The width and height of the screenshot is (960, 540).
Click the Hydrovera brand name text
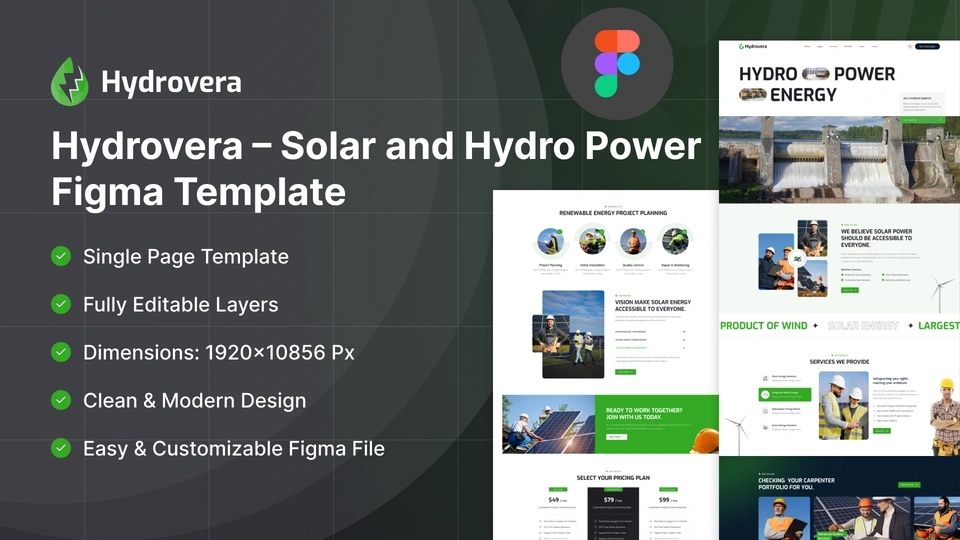click(171, 83)
